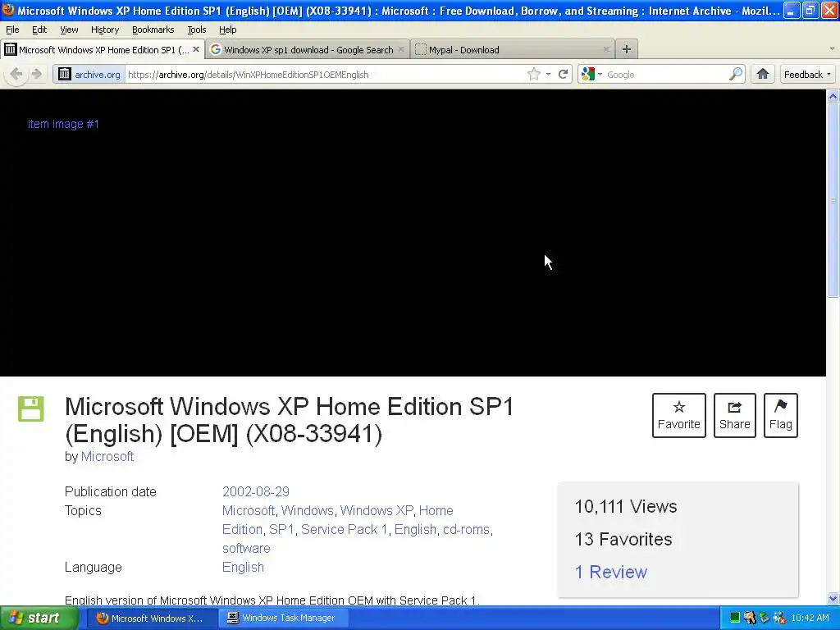Screen dimensions: 840x630
Task: Click the search magnifier icon
Action: tap(736, 74)
